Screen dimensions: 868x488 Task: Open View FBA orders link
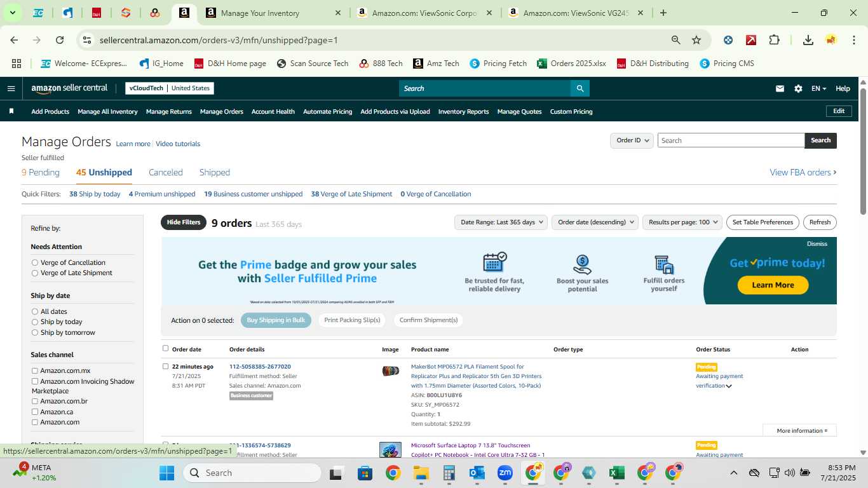click(803, 172)
